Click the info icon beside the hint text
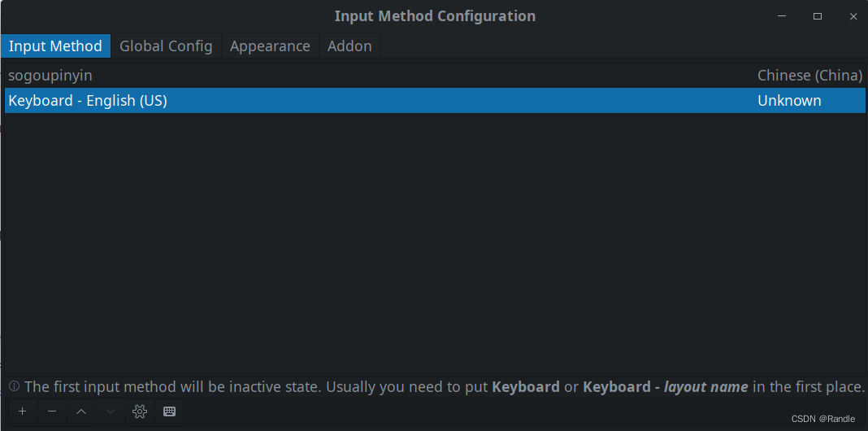The height and width of the screenshot is (431, 868). click(x=15, y=386)
